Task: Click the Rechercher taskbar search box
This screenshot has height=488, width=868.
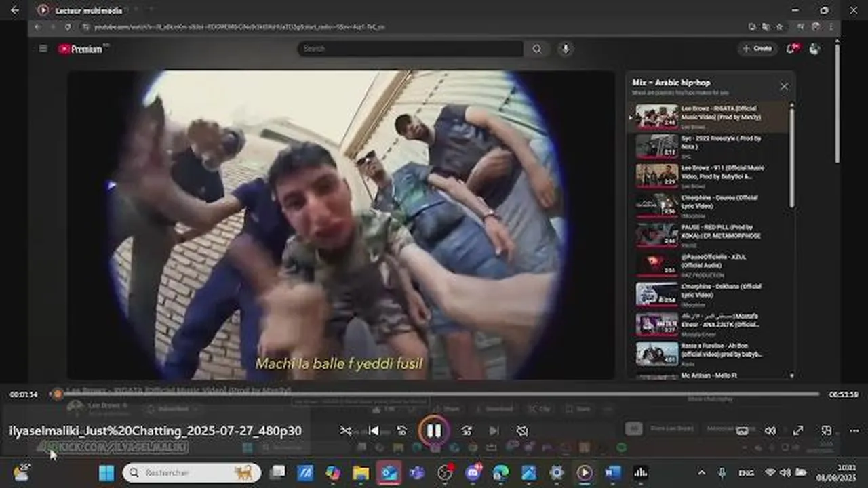Action: [192, 472]
